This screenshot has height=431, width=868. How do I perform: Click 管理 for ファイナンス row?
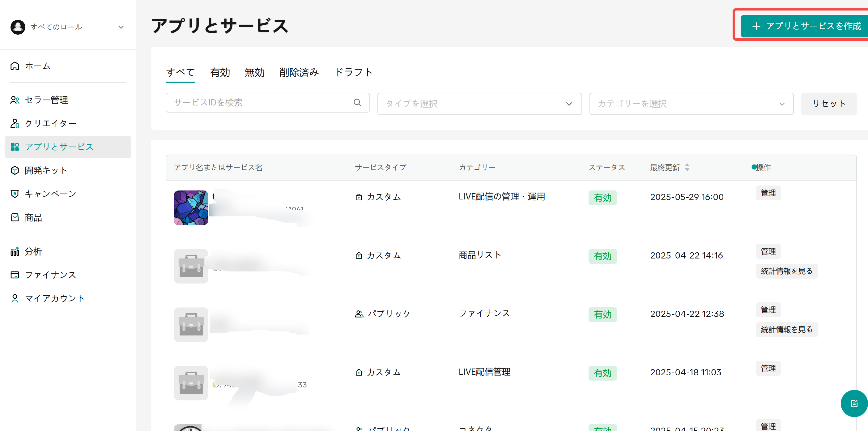pyautogui.click(x=768, y=310)
